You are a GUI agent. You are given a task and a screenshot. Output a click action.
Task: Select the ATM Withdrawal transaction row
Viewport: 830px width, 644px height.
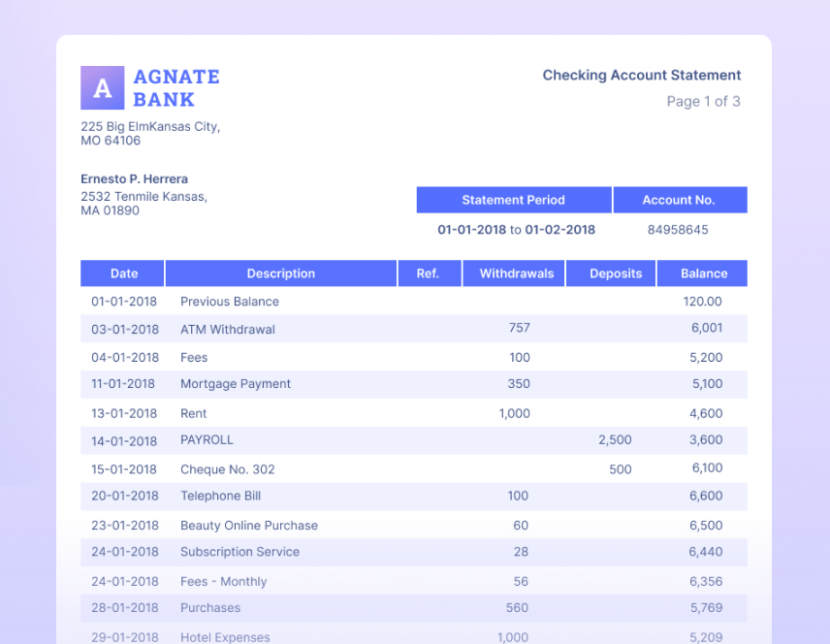228,330
